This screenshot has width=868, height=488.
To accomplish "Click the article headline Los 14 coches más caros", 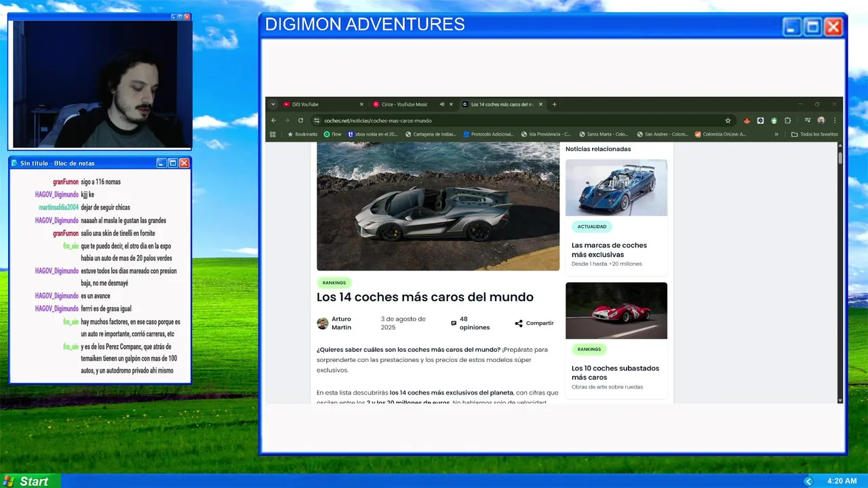I will pyautogui.click(x=425, y=297).
